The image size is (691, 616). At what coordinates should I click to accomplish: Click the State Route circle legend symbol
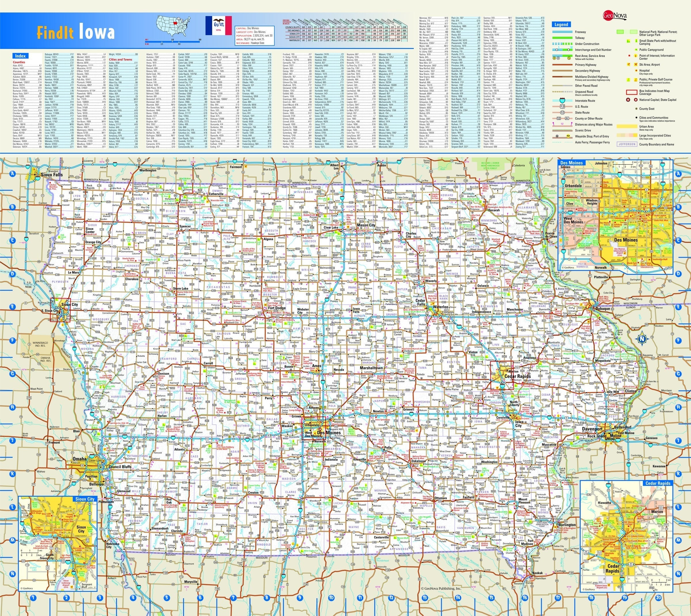(563, 113)
